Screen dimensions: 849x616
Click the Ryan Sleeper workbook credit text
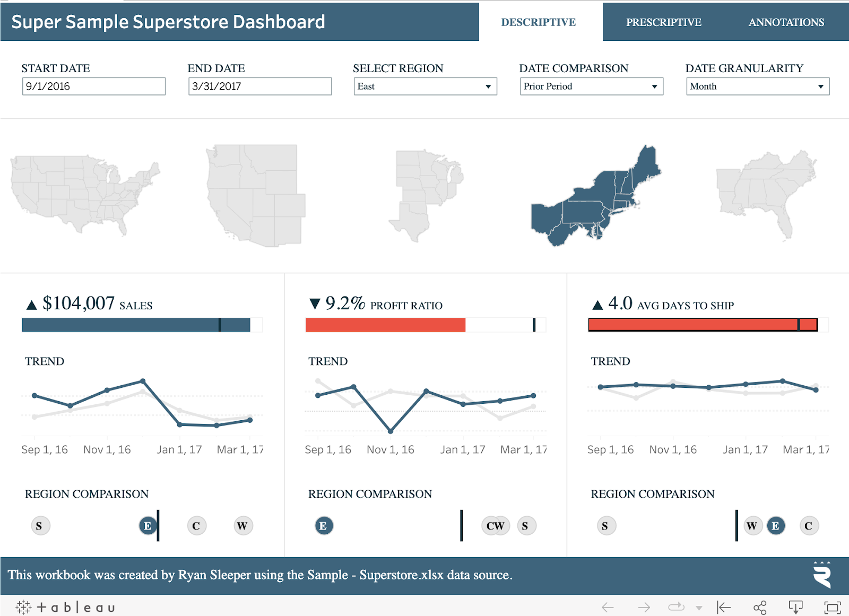[x=260, y=575]
